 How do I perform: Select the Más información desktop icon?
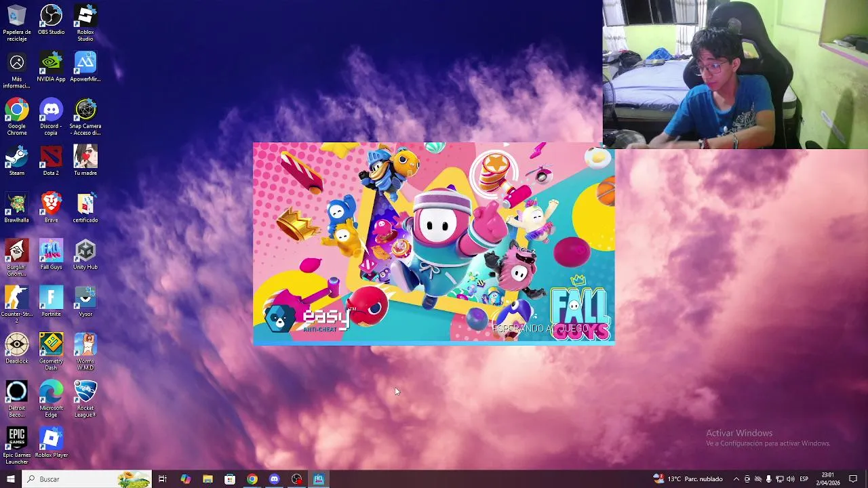pyautogui.click(x=17, y=70)
